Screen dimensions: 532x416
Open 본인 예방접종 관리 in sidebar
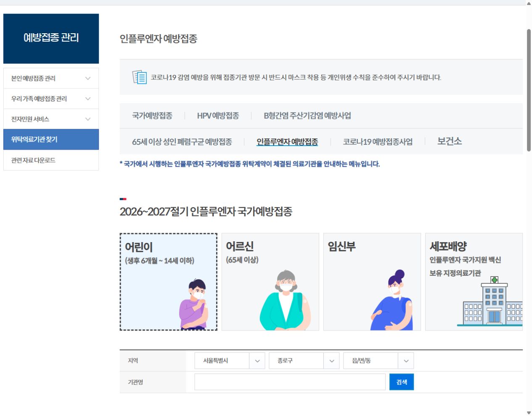(x=51, y=78)
